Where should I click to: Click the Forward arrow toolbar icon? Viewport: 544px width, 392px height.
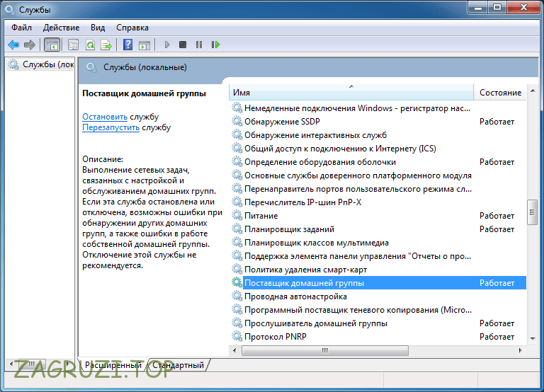(x=30, y=45)
